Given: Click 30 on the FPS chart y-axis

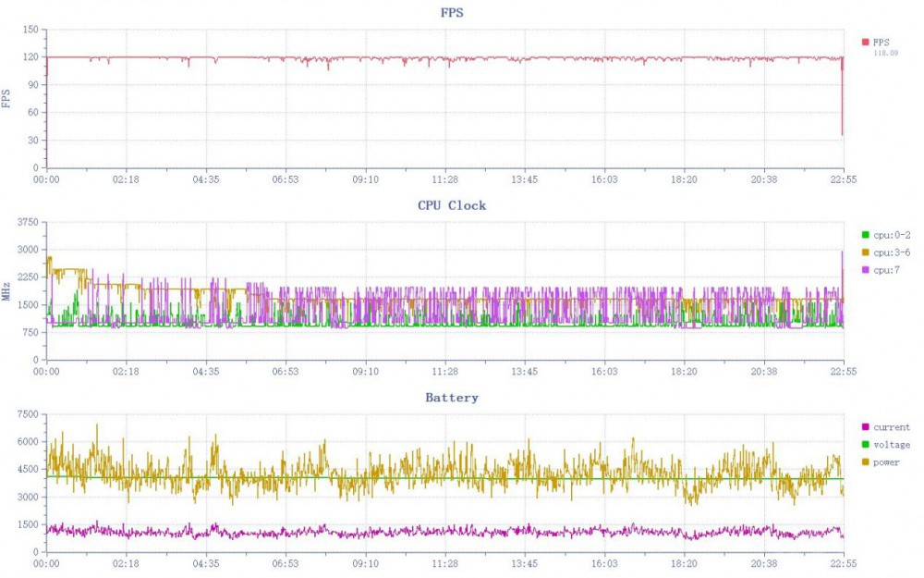Looking at the screenshot, I should (x=33, y=141).
